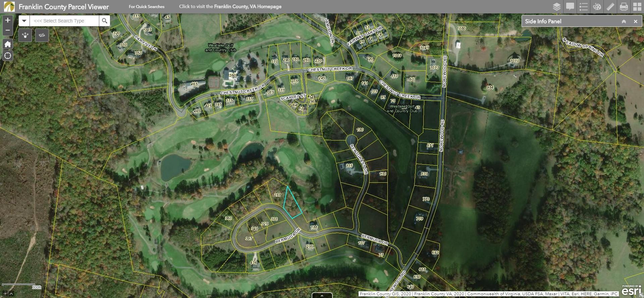
Task: Focus the Select Search Type field
Action: click(64, 21)
